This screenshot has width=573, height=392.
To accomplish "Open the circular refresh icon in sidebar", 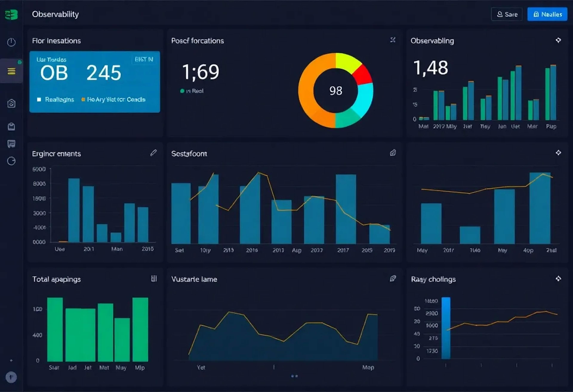I will pyautogui.click(x=11, y=161).
